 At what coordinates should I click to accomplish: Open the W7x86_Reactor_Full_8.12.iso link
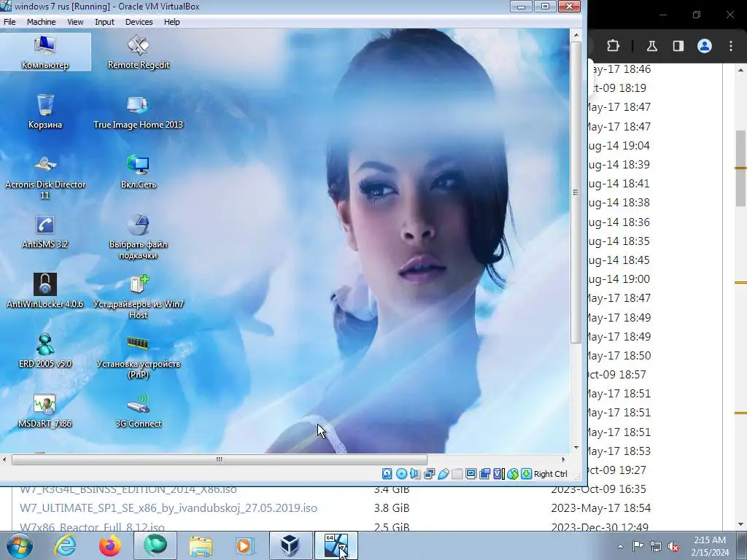pos(92,527)
